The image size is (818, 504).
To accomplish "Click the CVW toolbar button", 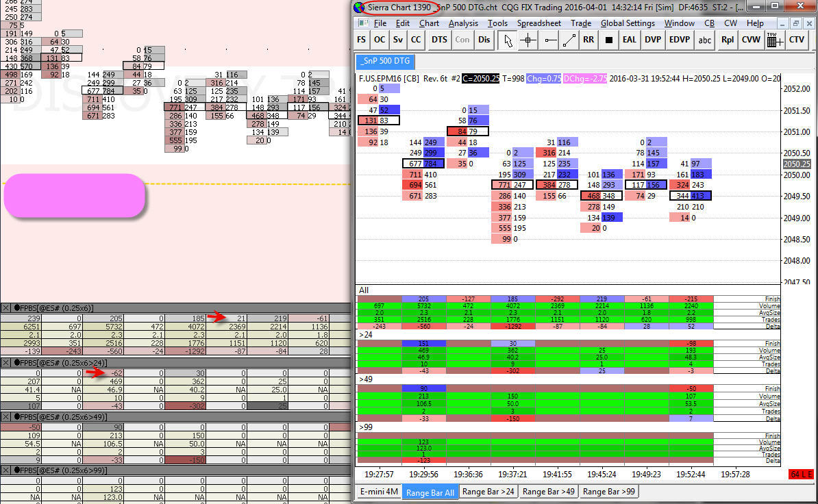I will pyautogui.click(x=751, y=40).
